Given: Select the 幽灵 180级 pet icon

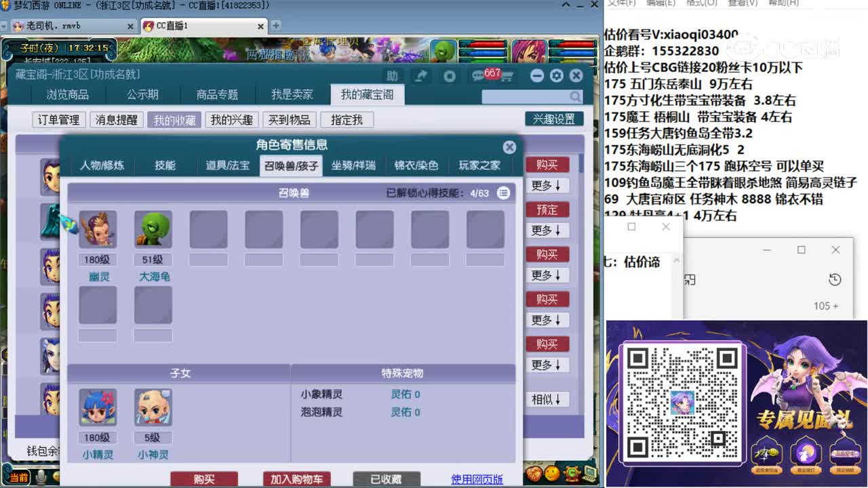Looking at the screenshot, I should pos(98,229).
